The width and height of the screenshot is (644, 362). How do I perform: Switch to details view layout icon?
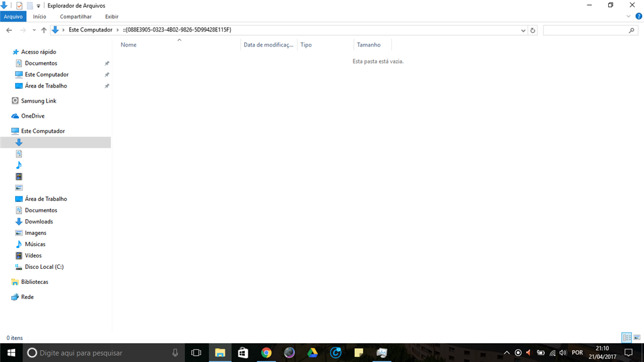(627, 337)
